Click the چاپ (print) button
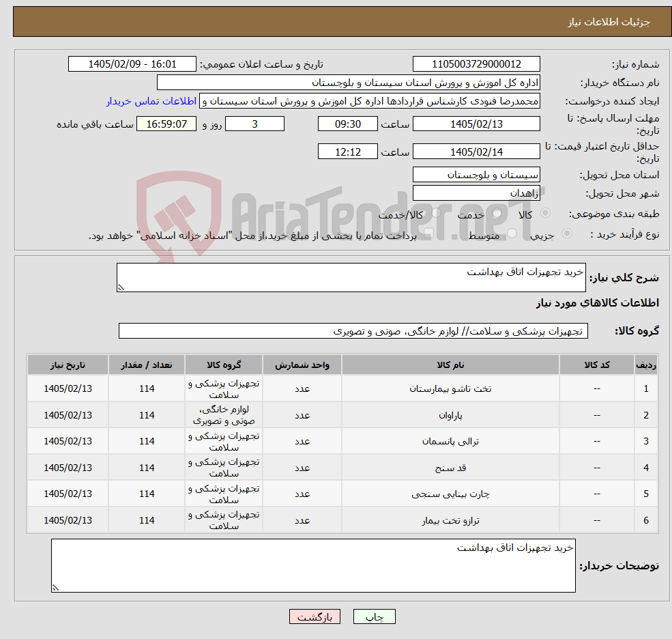The image size is (672, 639). (x=374, y=616)
